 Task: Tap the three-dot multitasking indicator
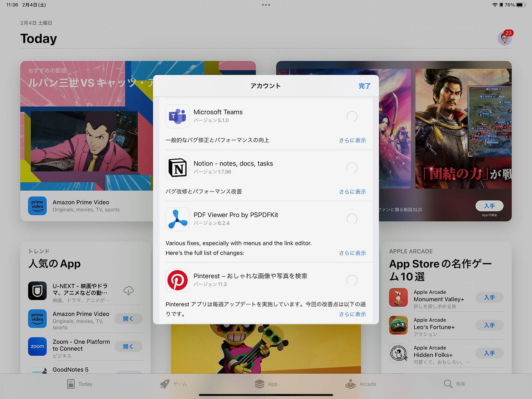coord(266,5)
